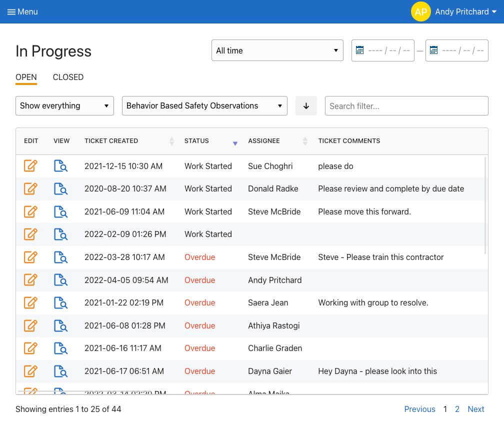The image size is (504, 427).
Task: Click comment 'Working with group to resolve.'
Action: click(x=373, y=302)
